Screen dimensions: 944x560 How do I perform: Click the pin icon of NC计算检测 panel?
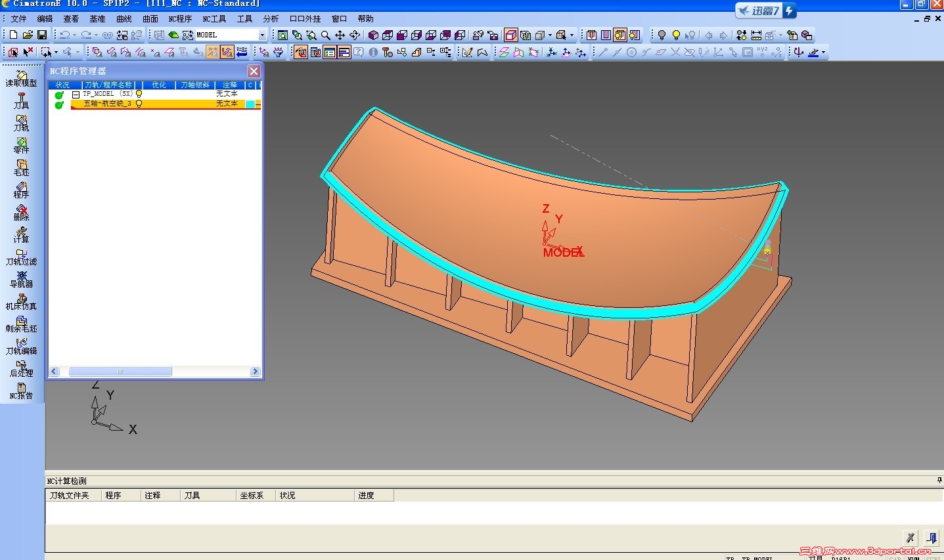pyautogui.click(x=939, y=481)
